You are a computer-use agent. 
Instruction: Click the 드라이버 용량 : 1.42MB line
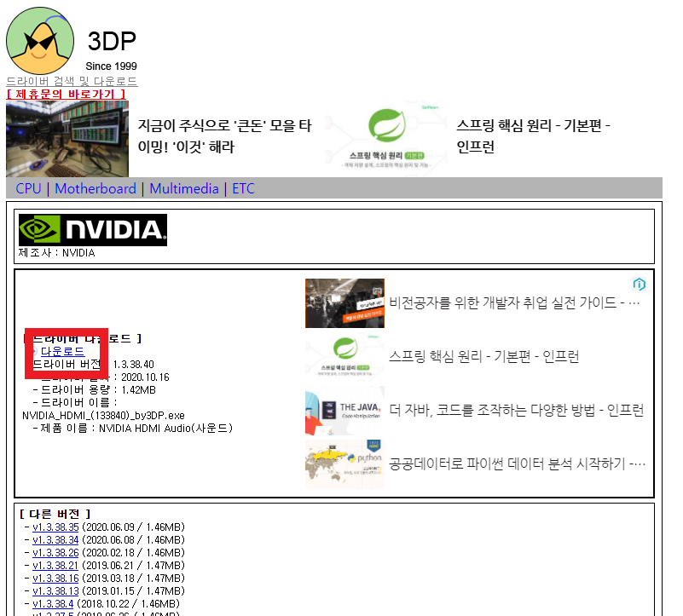pos(95,390)
